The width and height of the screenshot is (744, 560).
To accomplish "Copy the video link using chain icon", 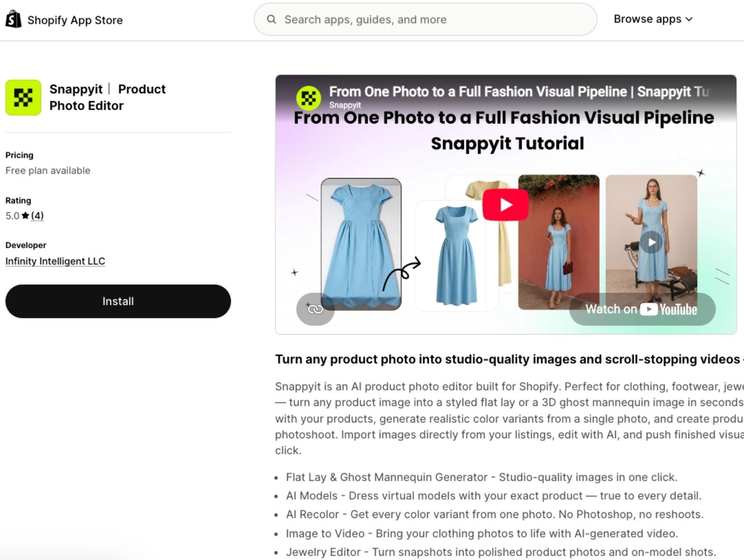I will pyautogui.click(x=315, y=309).
